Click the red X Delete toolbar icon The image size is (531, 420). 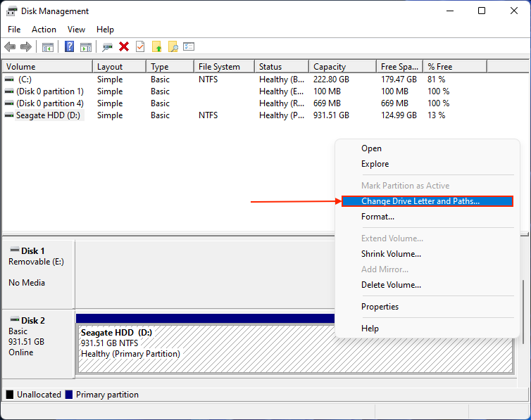tap(124, 46)
